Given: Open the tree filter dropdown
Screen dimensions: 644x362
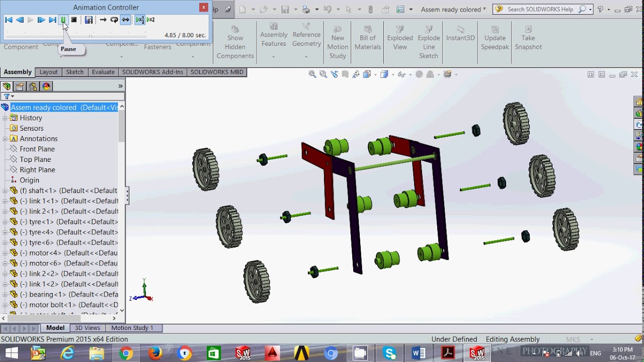Looking at the screenshot, I should point(9,97).
